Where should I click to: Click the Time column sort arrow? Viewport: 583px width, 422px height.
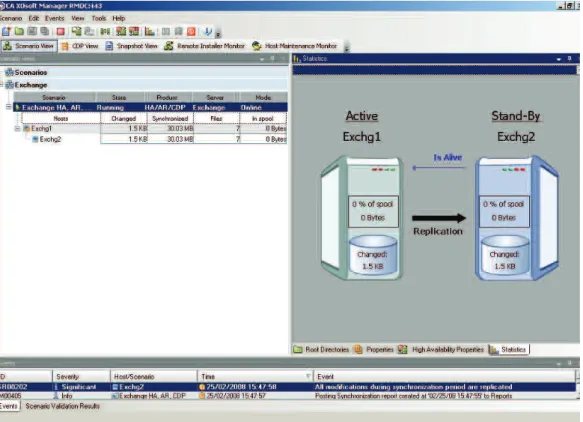click(x=308, y=376)
